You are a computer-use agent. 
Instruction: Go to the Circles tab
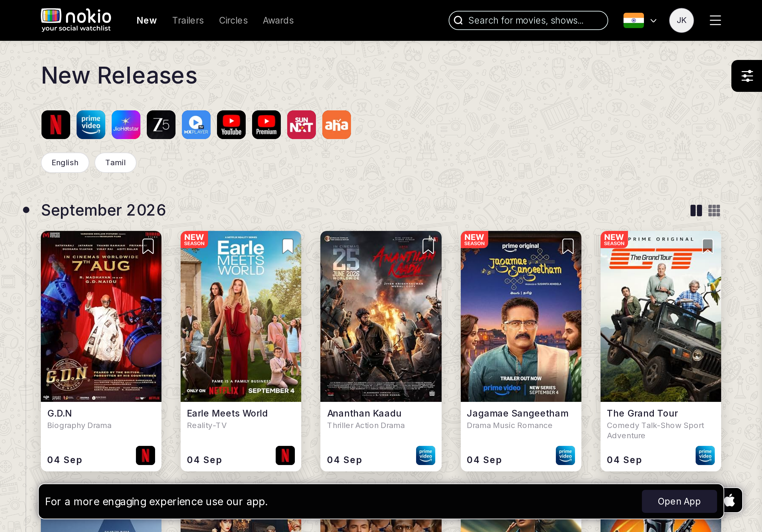233,20
